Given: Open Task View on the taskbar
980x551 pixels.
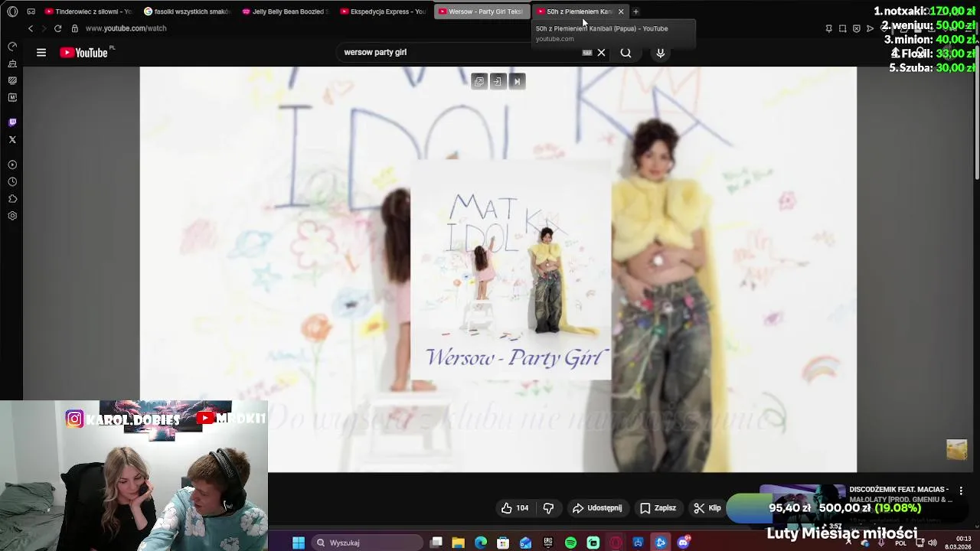Looking at the screenshot, I should [436, 543].
